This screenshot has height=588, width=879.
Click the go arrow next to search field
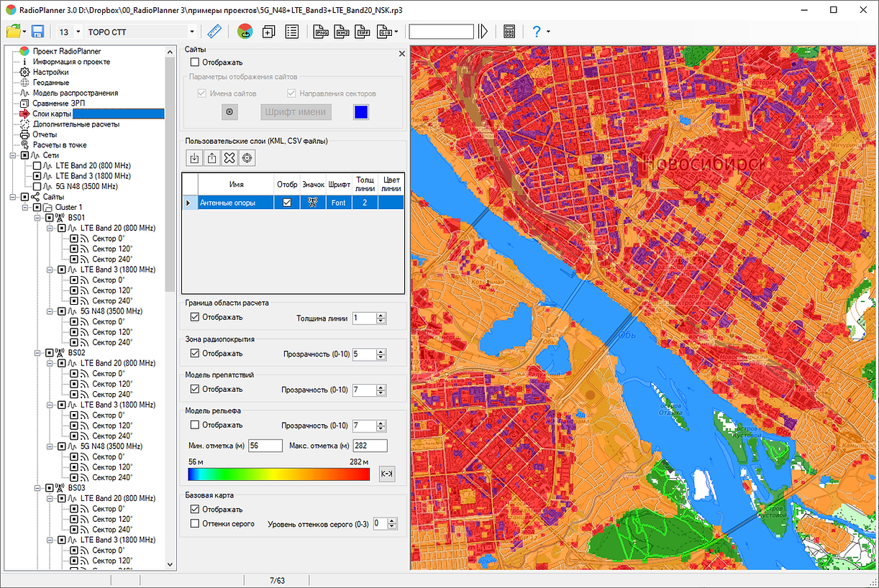click(483, 32)
